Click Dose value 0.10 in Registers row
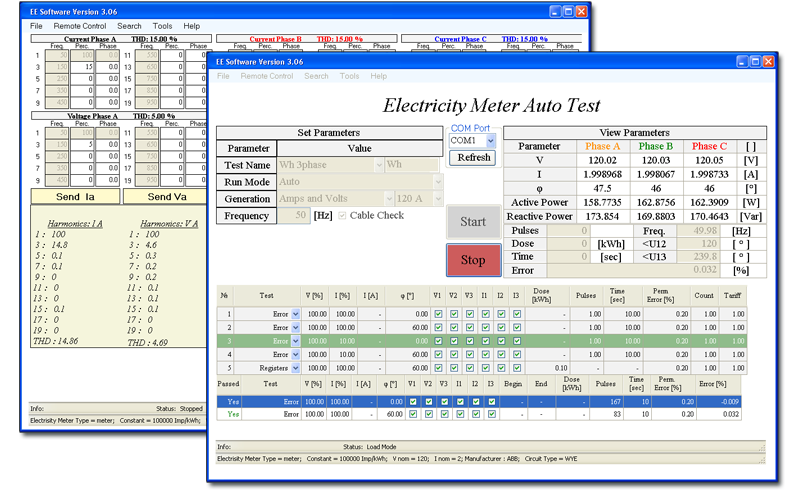Image resolution: width=800 pixels, height=492 pixels. pos(561,368)
